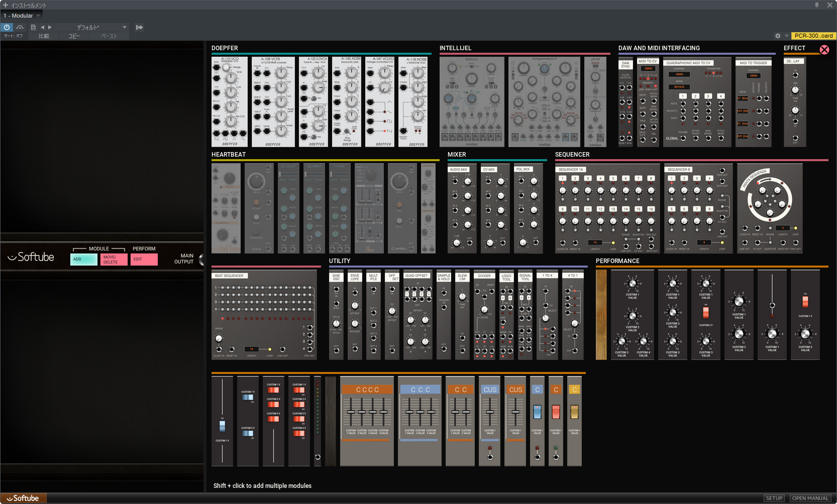Open the preset file document icon
Viewport: 837px width, 504px height.
(x=33, y=27)
